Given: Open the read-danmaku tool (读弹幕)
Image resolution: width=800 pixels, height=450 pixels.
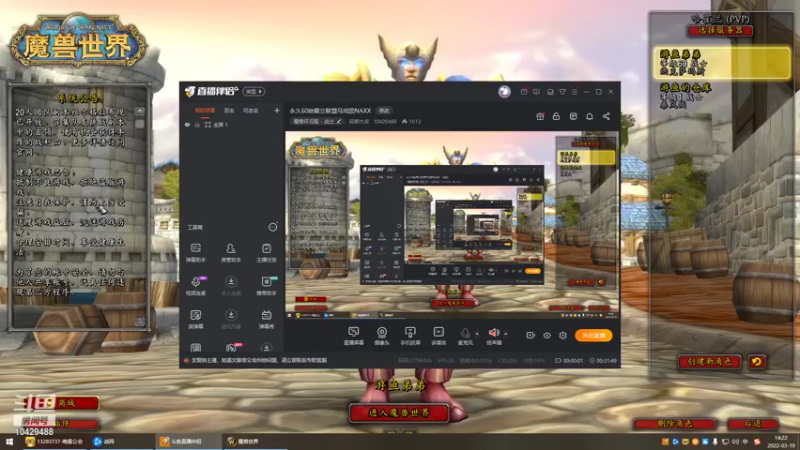Looking at the screenshot, I should tap(196, 319).
